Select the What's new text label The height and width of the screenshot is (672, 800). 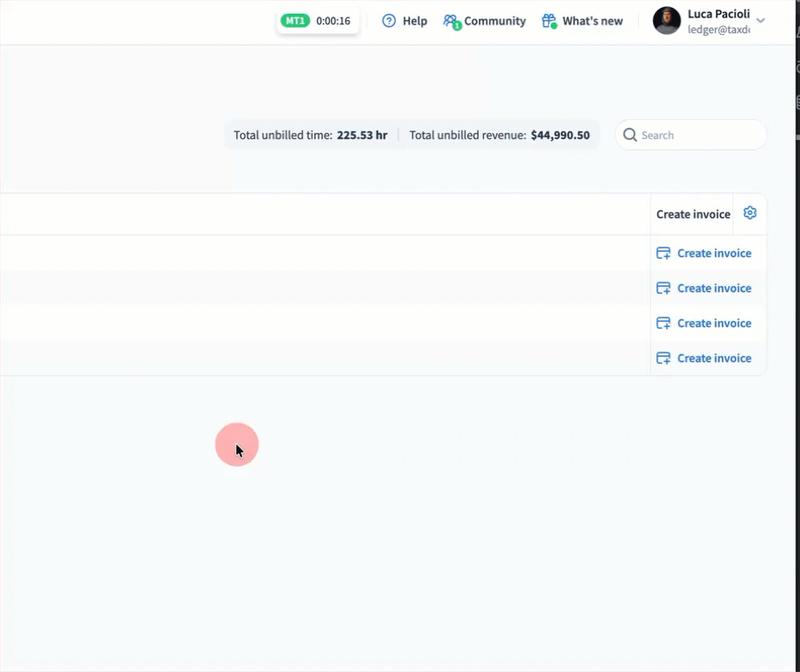[x=593, y=21]
